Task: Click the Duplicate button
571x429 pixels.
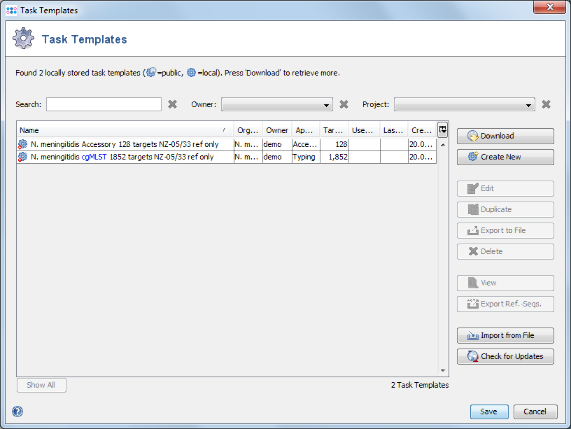Action: click(505, 209)
